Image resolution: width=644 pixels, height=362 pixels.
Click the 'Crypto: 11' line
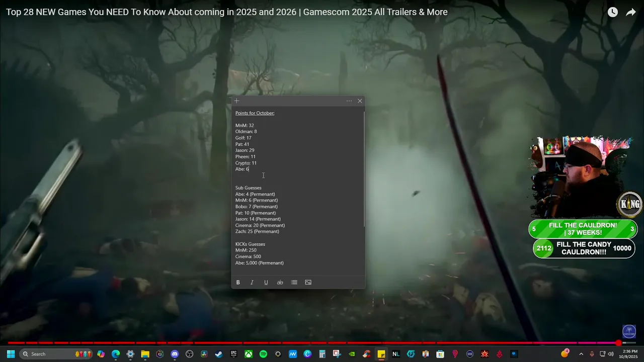[x=246, y=163]
